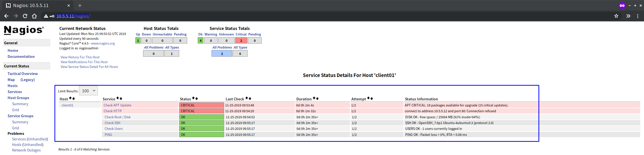Sort Last Check column descending arrow
Viewport: 644px width, 155px height.
pos(250,99)
